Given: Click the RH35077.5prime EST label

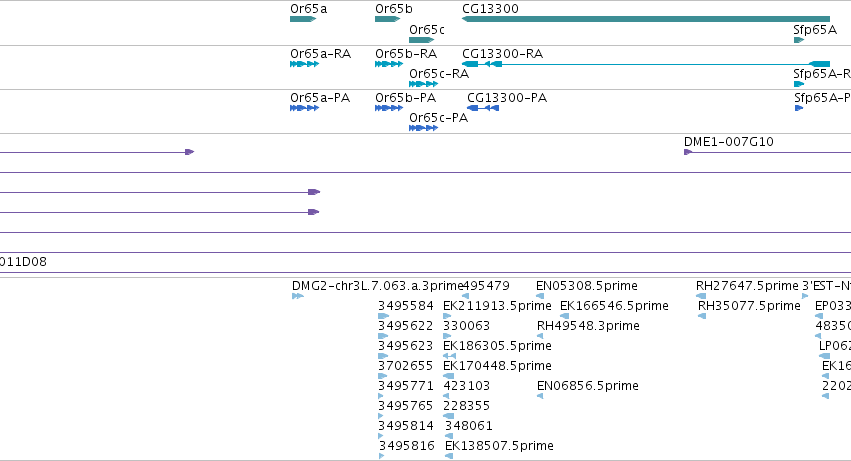Looking at the screenshot, I should pos(749,306).
